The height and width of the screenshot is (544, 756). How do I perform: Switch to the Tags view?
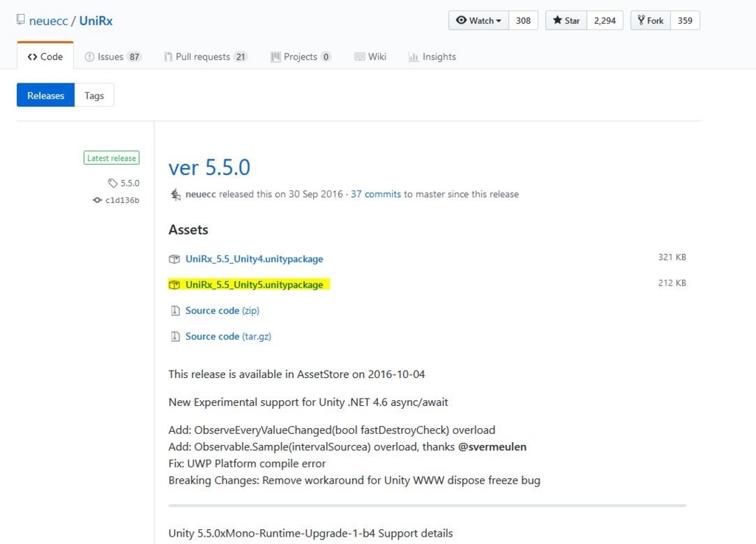click(94, 95)
